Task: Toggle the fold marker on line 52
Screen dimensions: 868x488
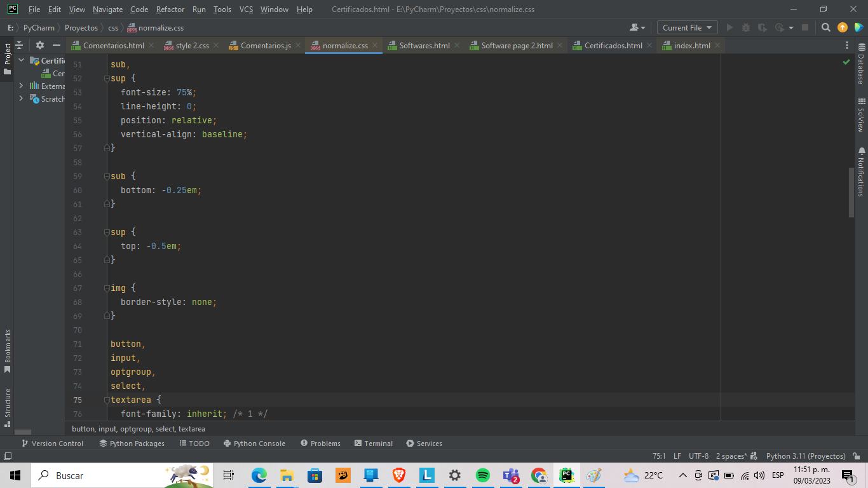Action: click(x=107, y=79)
